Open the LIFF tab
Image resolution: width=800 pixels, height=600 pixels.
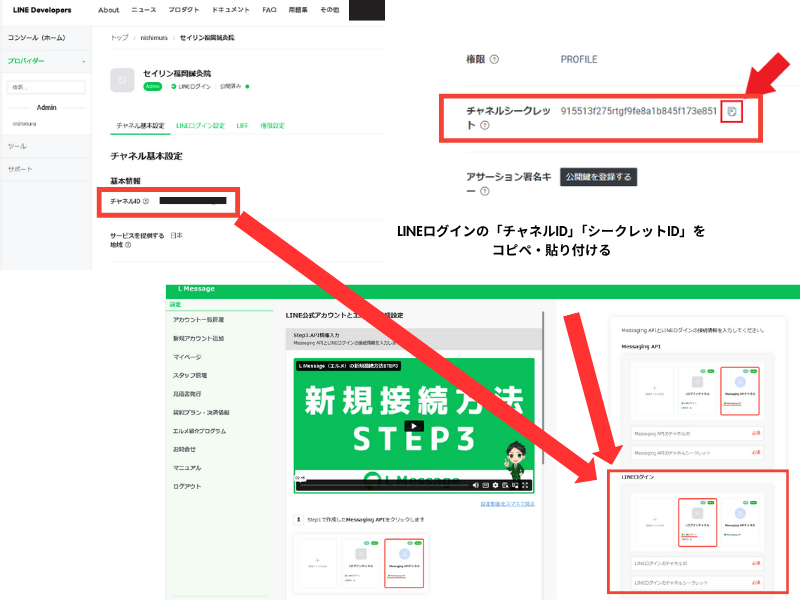point(241,126)
